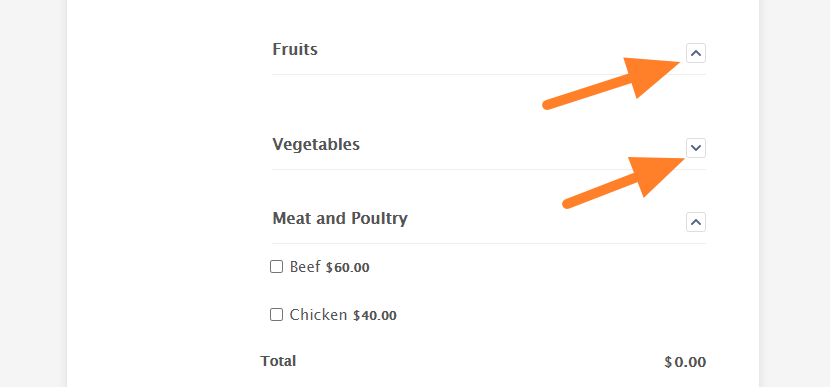
Task: Click the divider line under Vegetables
Action: (x=489, y=169)
